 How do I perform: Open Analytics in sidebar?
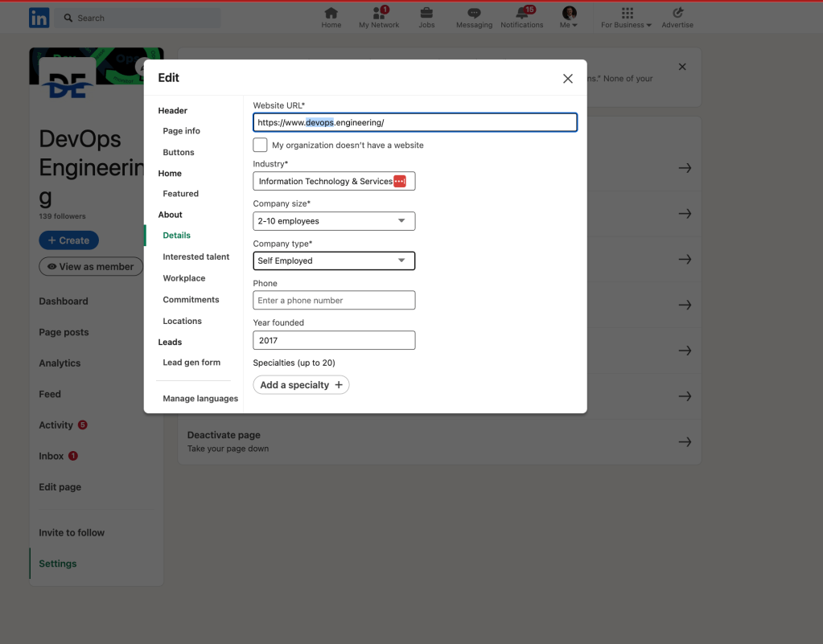(60, 363)
